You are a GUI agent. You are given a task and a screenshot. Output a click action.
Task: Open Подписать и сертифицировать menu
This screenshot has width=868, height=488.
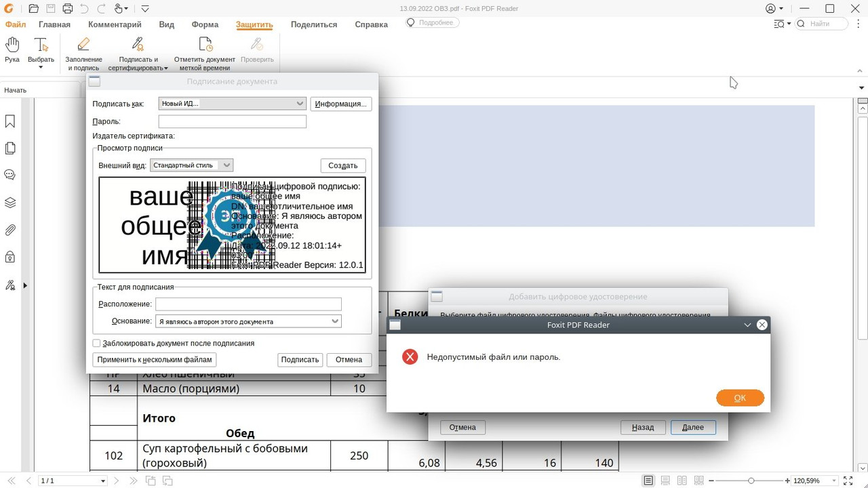pos(138,54)
